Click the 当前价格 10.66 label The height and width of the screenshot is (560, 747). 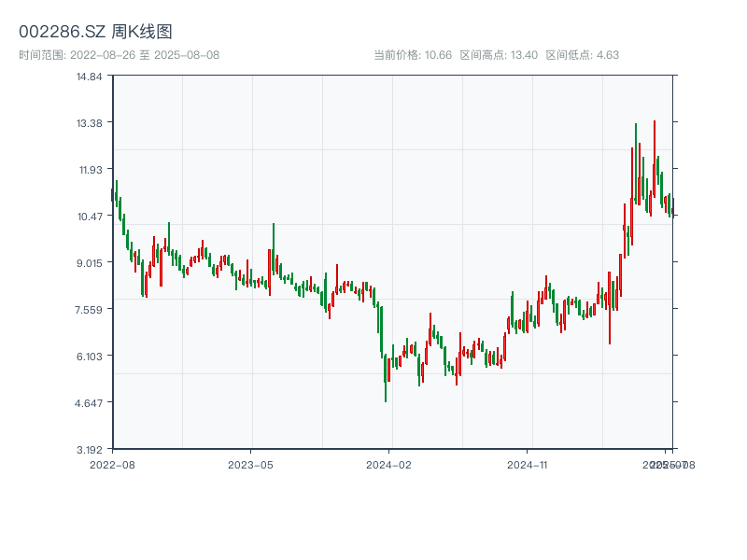pyautogui.click(x=413, y=55)
